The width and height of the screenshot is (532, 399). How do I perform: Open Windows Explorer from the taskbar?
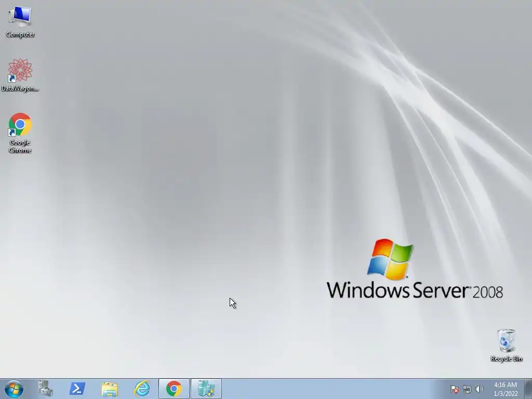[110, 389]
